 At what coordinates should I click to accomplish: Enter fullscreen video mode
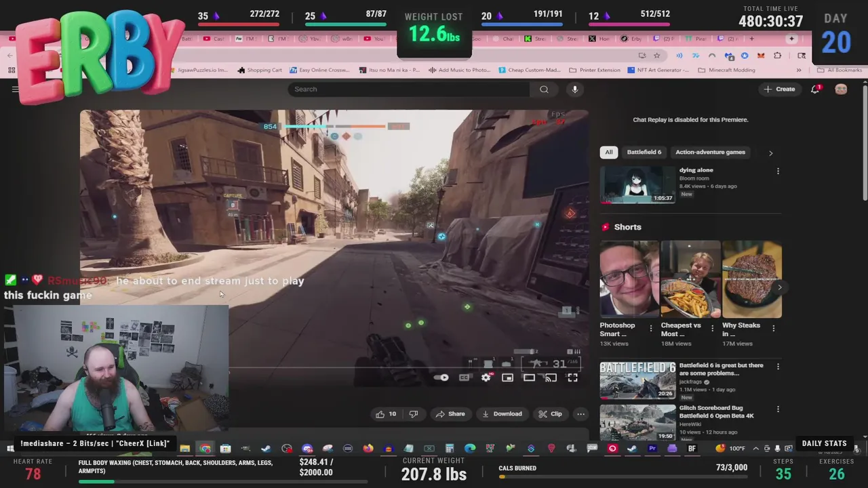click(572, 378)
